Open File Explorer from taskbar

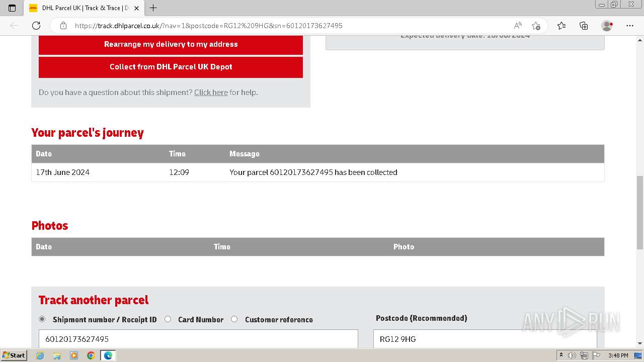[57, 355]
